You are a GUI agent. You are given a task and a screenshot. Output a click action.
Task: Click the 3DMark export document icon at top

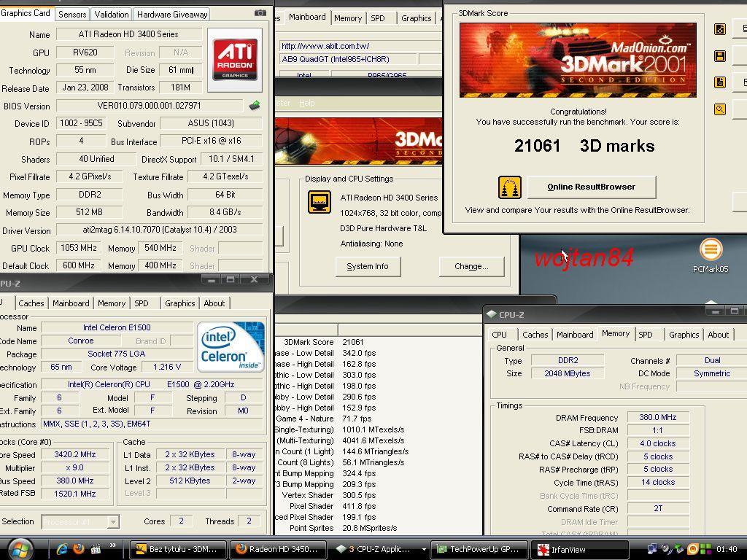point(720,29)
